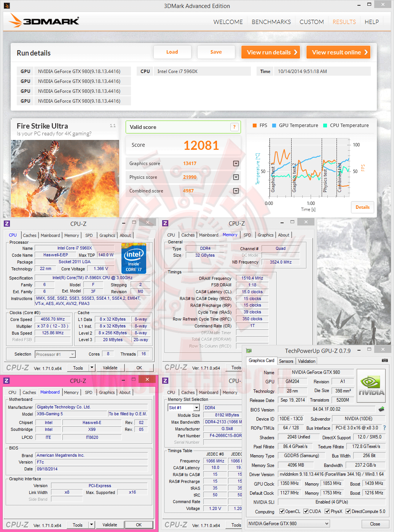Expand Physics score details
The width and height of the screenshot is (394, 532).
[x=236, y=177]
